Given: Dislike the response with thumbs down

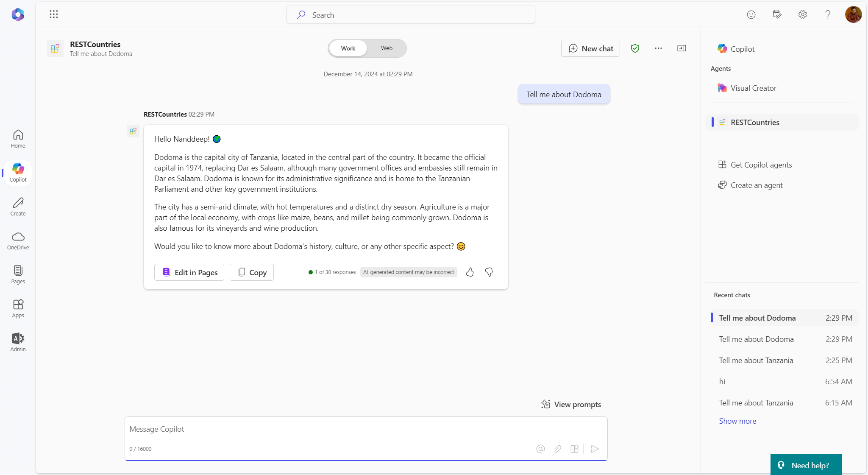Looking at the screenshot, I should click(x=488, y=272).
